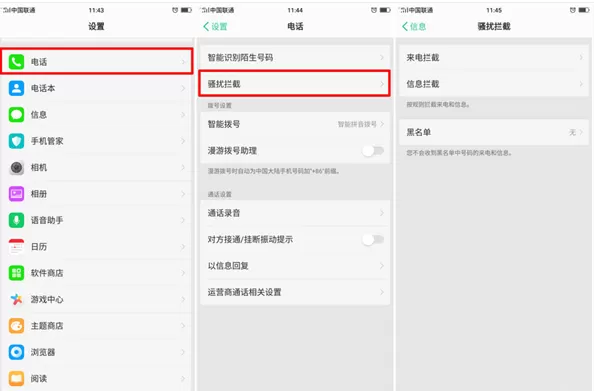Open the 相册 row
This screenshot has width=594, height=391.
coord(97,194)
